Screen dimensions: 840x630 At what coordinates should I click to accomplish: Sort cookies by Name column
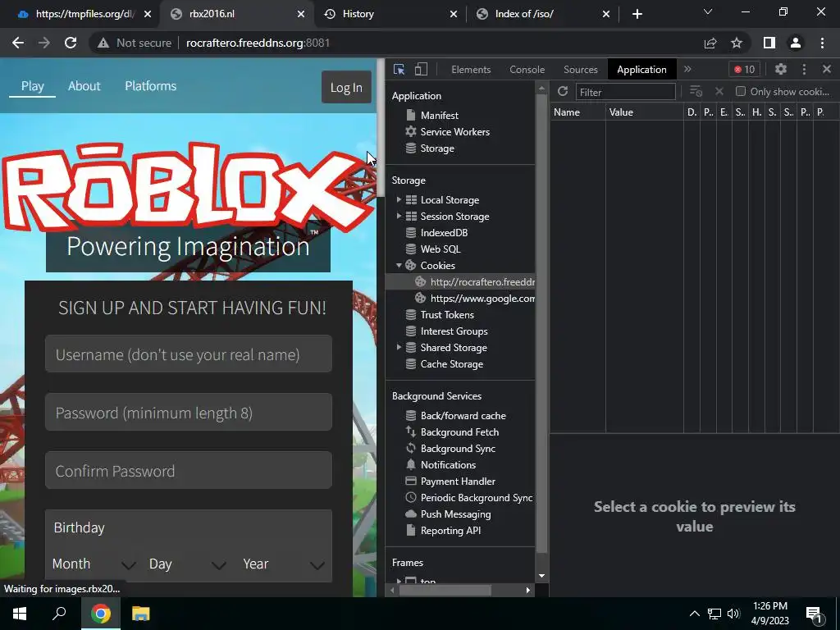click(578, 112)
